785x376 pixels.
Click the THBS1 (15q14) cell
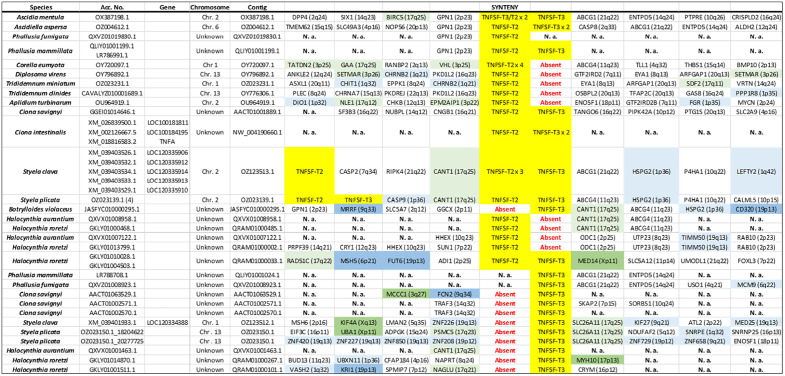pos(704,65)
